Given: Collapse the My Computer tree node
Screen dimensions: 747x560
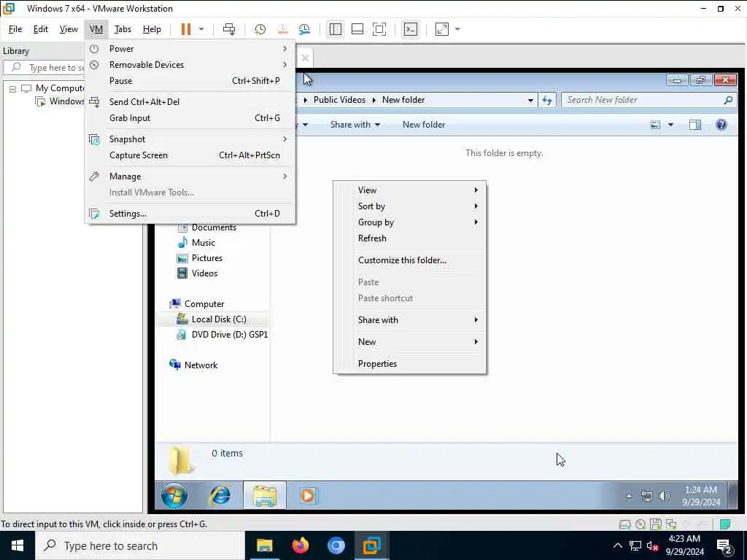Looking at the screenshot, I should (13, 88).
